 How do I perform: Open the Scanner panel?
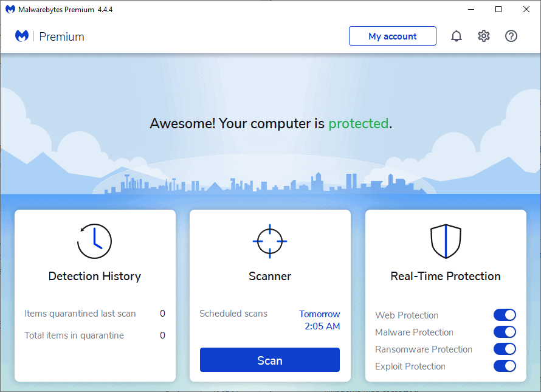coord(269,276)
